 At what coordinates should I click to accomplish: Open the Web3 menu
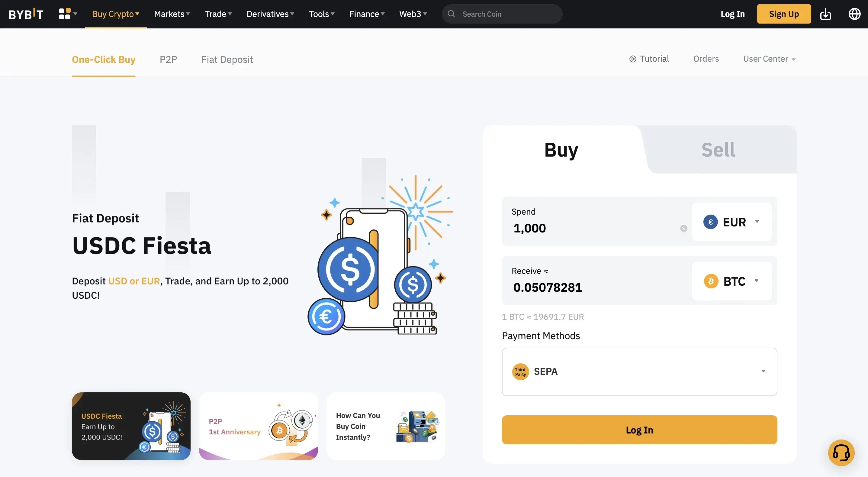[413, 14]
